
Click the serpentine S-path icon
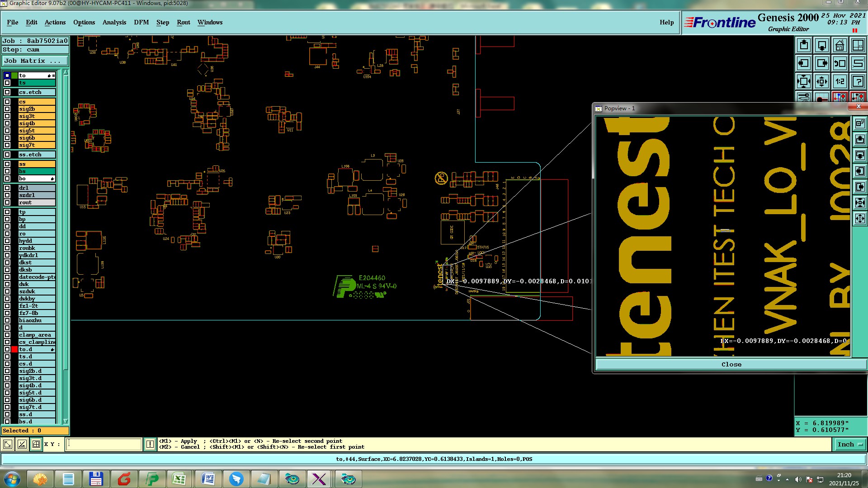pyautogui.click(x=858, y=63)
